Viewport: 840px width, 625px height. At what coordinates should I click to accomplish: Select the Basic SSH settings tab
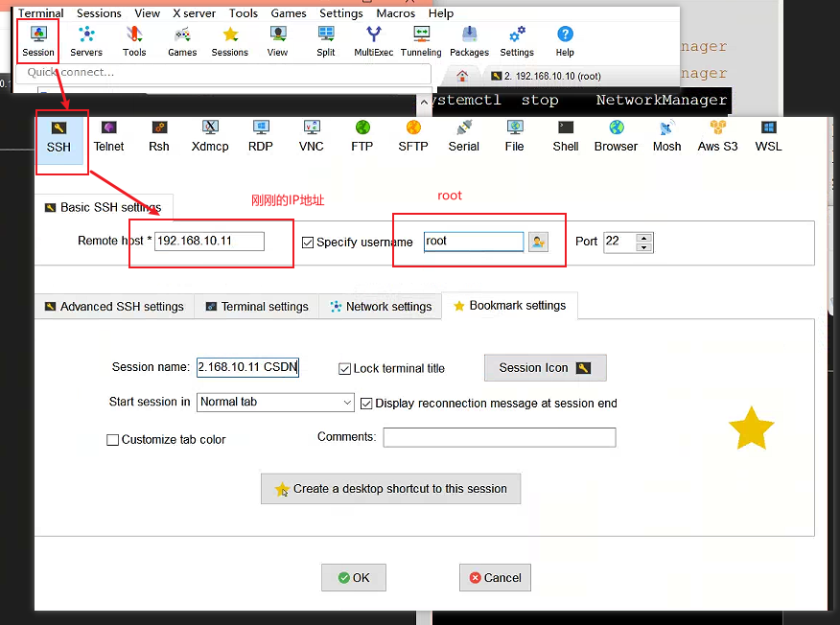click(104, 207)
